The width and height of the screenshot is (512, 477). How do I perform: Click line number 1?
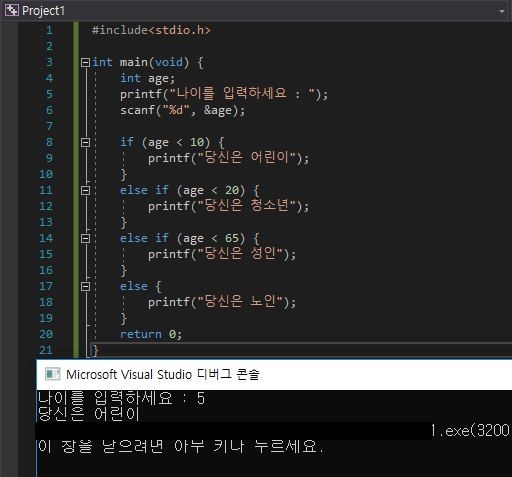[49, 30]
